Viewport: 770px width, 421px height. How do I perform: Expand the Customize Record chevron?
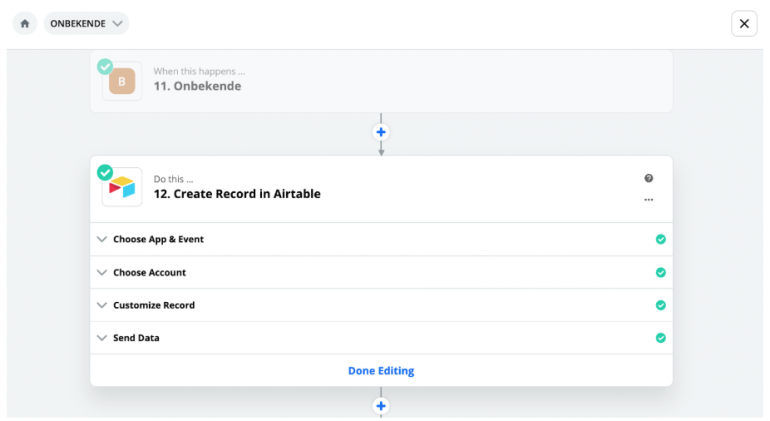[102, 305]
